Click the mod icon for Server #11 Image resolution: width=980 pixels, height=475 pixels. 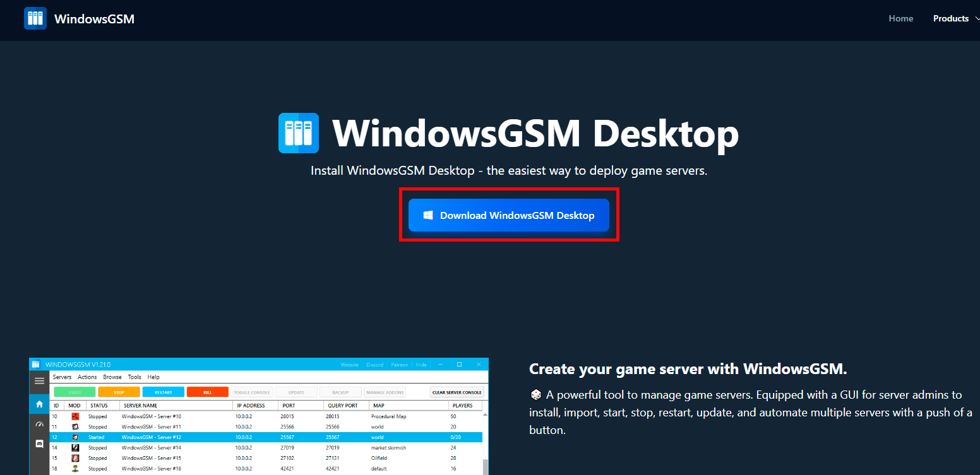tap(75, 427)
